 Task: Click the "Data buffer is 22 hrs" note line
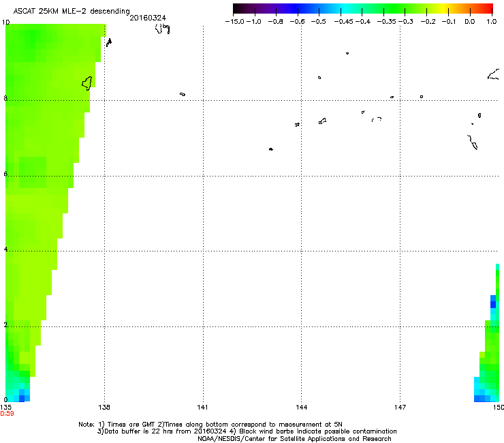tap(247, 431)
